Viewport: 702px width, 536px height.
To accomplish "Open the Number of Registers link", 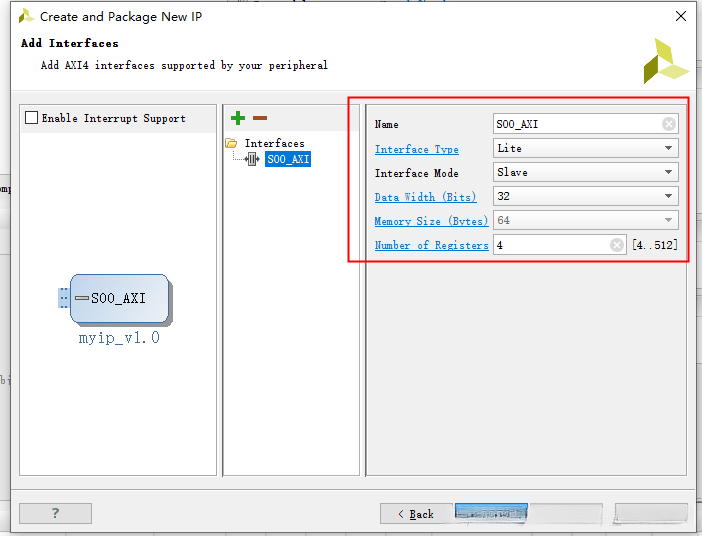I will pos(432,245).
